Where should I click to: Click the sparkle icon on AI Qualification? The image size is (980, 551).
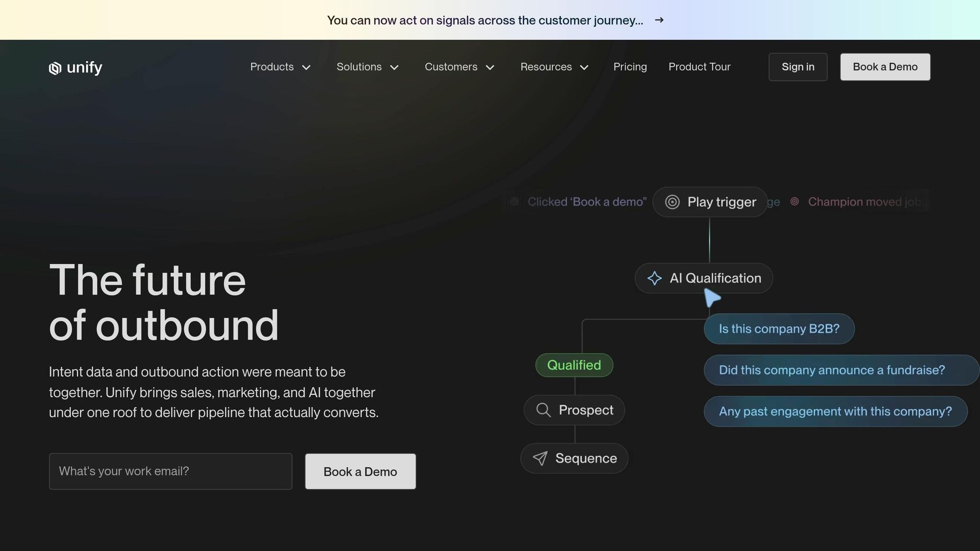654,278
